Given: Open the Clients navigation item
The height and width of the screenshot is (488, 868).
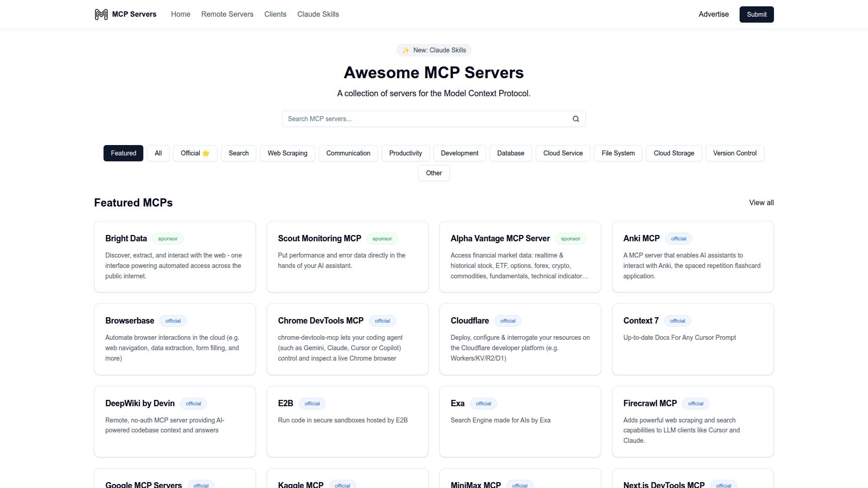Looking at the screenshot, I should (x=275, y=14).
